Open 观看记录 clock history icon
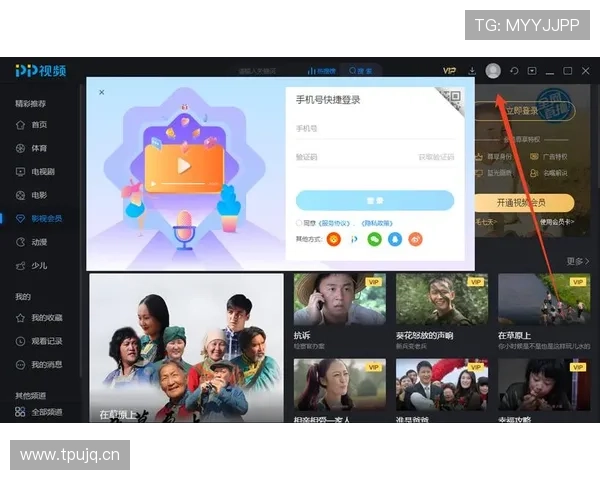 20,341
